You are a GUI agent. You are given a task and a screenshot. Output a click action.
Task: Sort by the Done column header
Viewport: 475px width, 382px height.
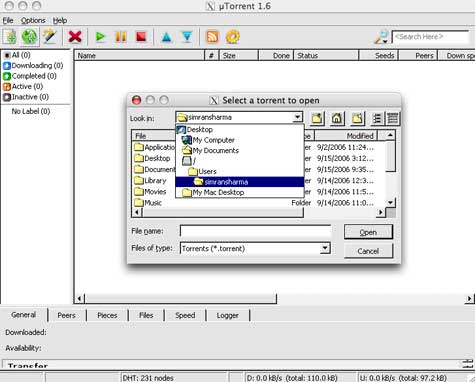276,56
